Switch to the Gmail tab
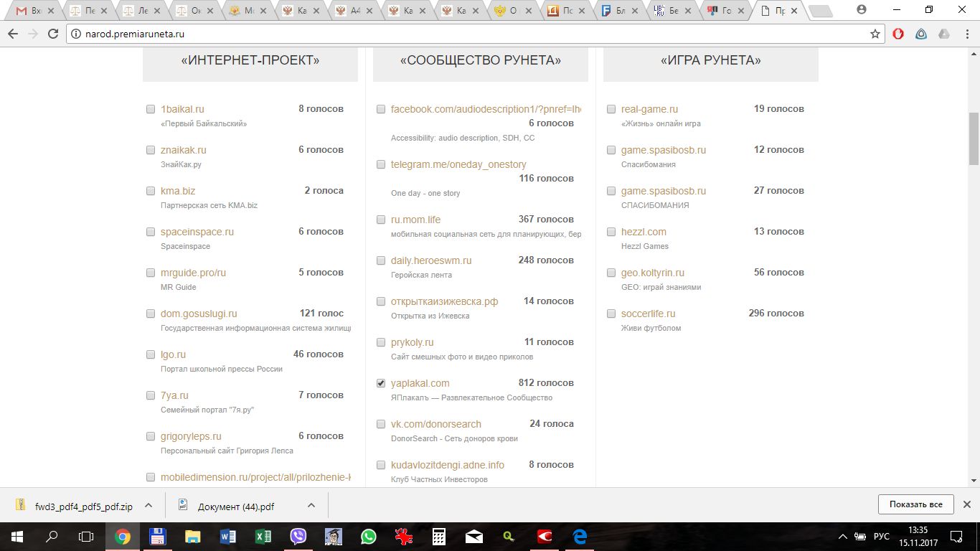980x551 pixels. 30,11
